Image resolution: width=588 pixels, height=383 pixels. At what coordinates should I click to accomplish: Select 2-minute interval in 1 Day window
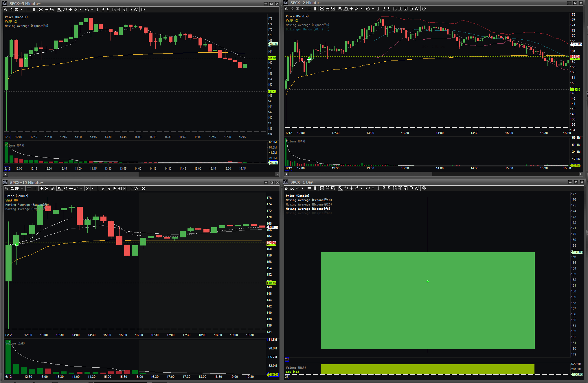point(384,188)
